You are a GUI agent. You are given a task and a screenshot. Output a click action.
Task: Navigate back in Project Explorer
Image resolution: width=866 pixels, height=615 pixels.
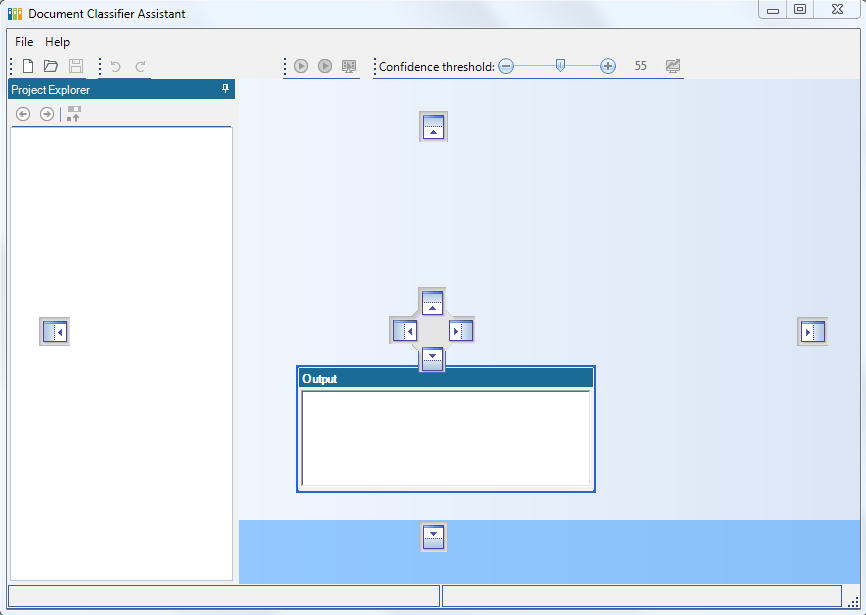(x=22, y=114)
